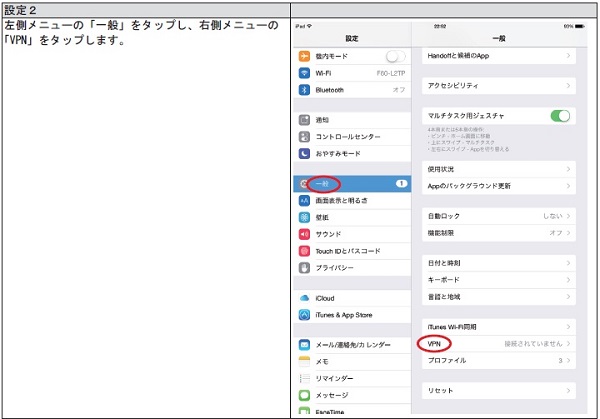The height and width of the screenshot is (419, 600).
Task: Tap the iTunes & App Store icon
Action: pos(305,316)
